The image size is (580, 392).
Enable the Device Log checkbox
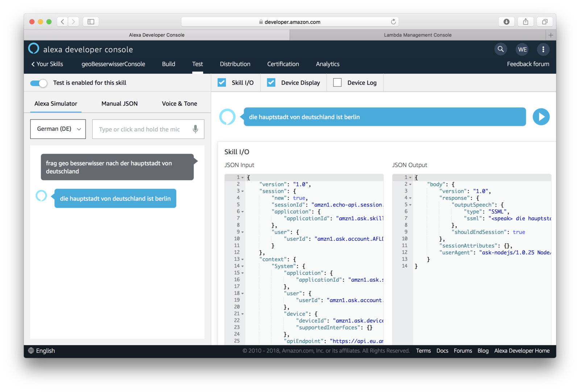click(337, 83)
